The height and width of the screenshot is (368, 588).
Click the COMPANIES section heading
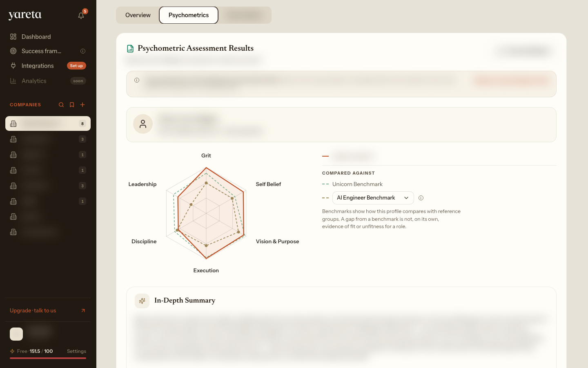click(x=25, y=105)
